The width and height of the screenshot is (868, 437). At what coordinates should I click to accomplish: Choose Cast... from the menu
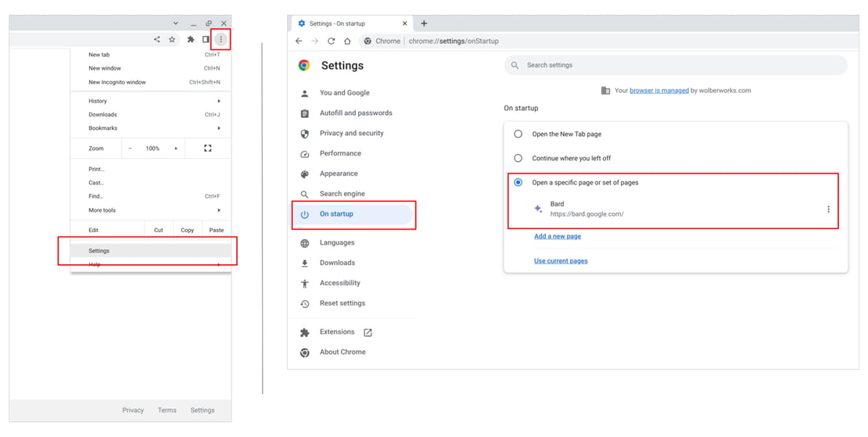tap(151, 183)
